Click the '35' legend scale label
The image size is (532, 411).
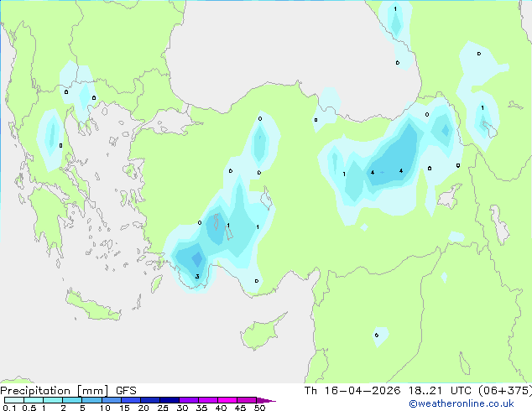(x=201, y=408)
